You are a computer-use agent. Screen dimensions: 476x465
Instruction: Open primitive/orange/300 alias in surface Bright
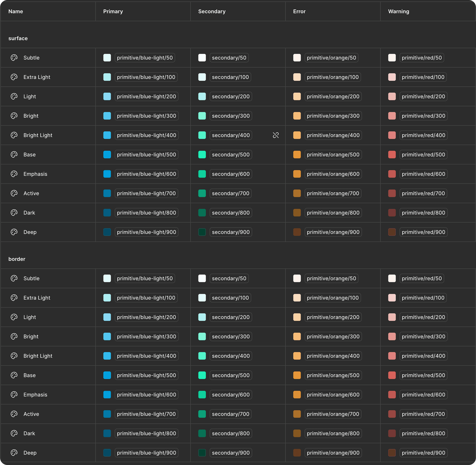click(333, 116)
